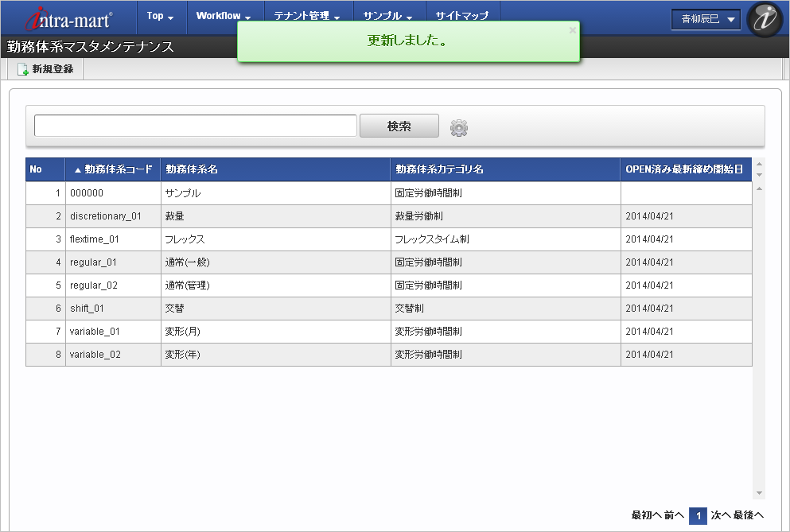The height and width of the screenshot is (532, 790).
Task: Select the discretionary_01 row
Action: point(389,216)
